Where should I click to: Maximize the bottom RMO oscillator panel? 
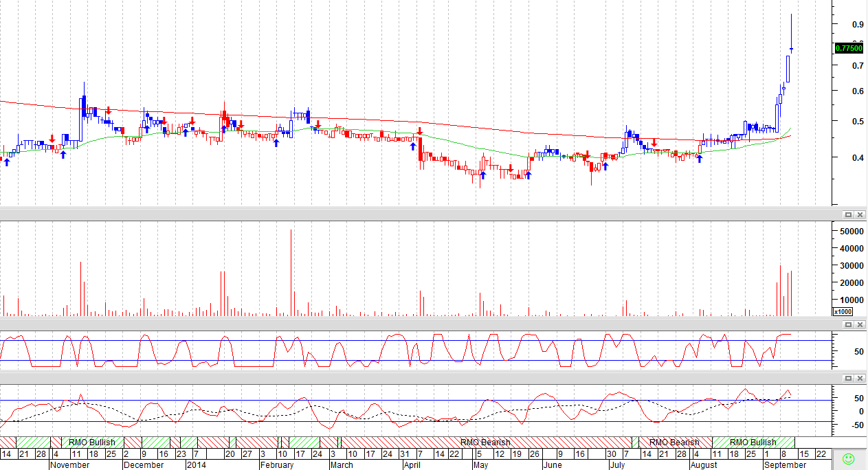click(848, 378)
